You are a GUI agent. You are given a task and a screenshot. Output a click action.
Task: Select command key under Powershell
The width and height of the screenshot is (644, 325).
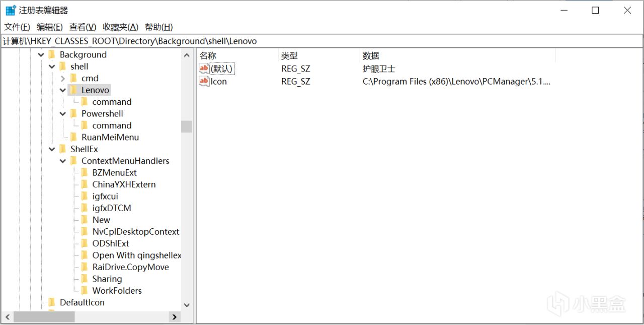coord(112,125)
